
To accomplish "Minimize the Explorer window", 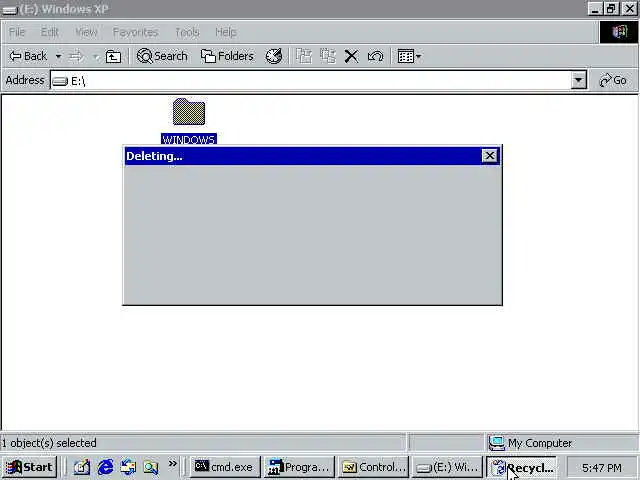I will pos(595,9).
